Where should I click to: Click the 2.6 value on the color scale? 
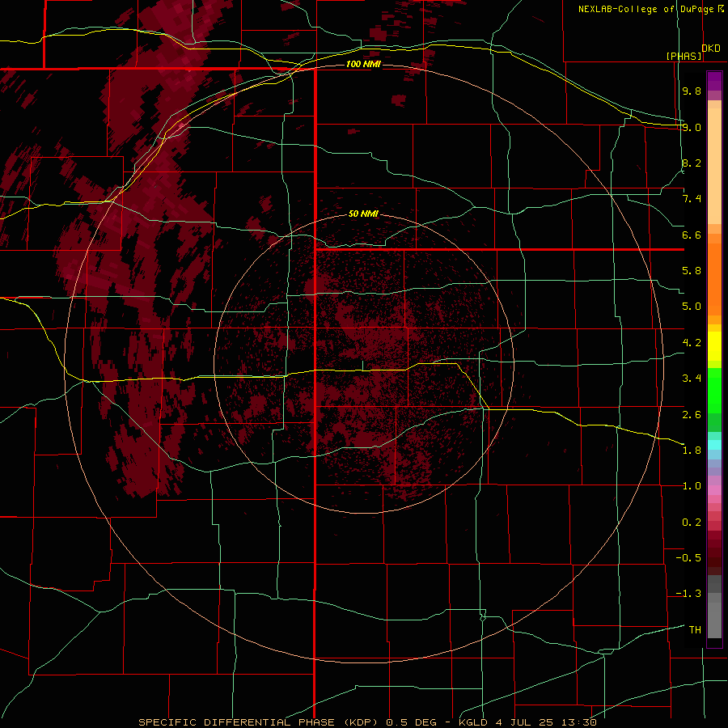click(692, 415)
